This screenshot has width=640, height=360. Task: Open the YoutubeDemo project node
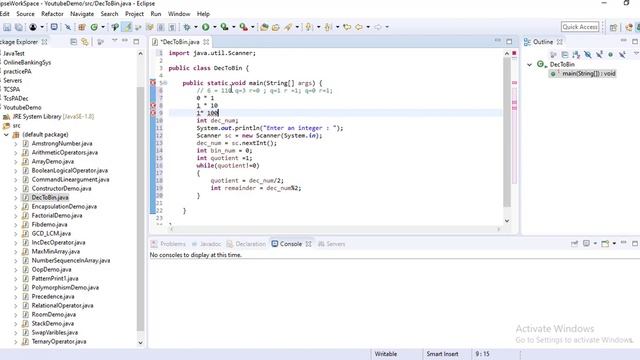point(22,107)
